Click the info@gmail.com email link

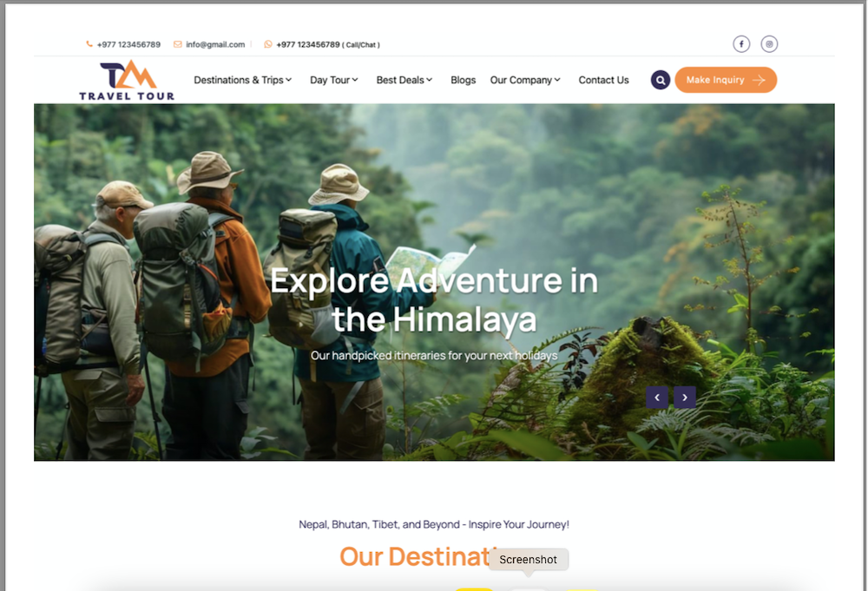[x=215, y=44]
